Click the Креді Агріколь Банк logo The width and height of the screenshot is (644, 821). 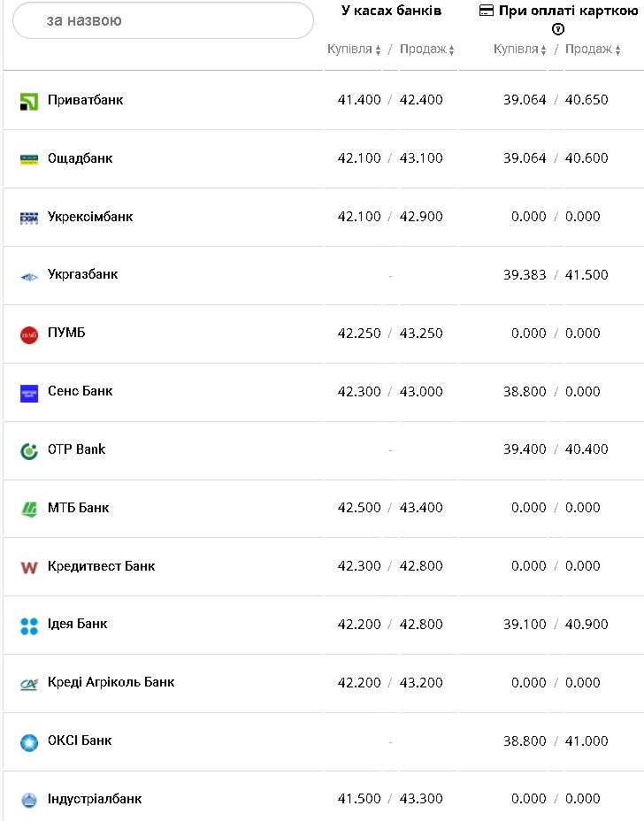29,684
